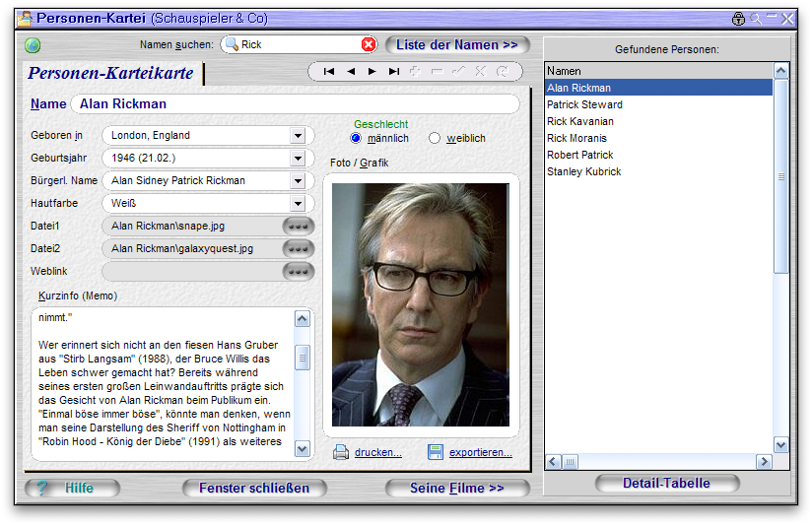The image size is (812, 525).
Task: Select Patrick Steward in list
Action: (x=658, y=104)
